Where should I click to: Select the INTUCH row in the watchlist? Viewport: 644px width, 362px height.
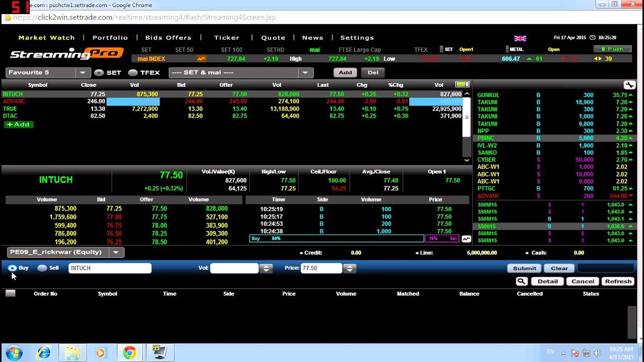pos(232,94)
